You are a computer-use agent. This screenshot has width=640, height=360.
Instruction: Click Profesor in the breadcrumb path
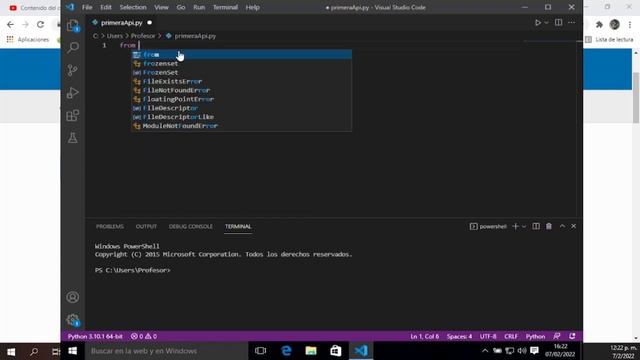click(143, 36)
